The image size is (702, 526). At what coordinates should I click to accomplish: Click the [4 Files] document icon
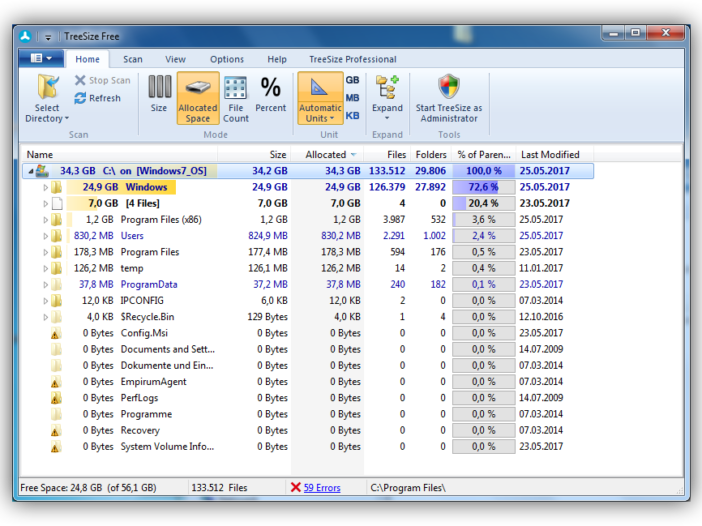pos(57,203)
